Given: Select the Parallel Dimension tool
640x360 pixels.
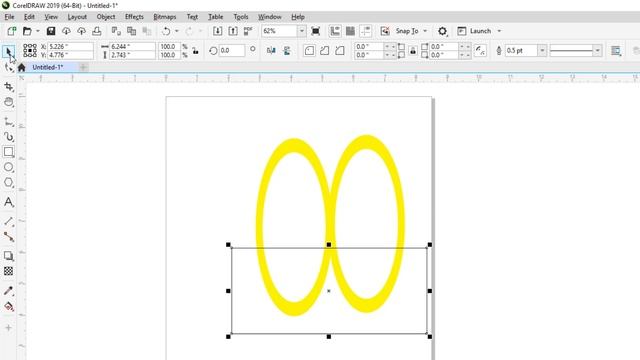Looking at the screenshot, I should (x=9, y=221).
